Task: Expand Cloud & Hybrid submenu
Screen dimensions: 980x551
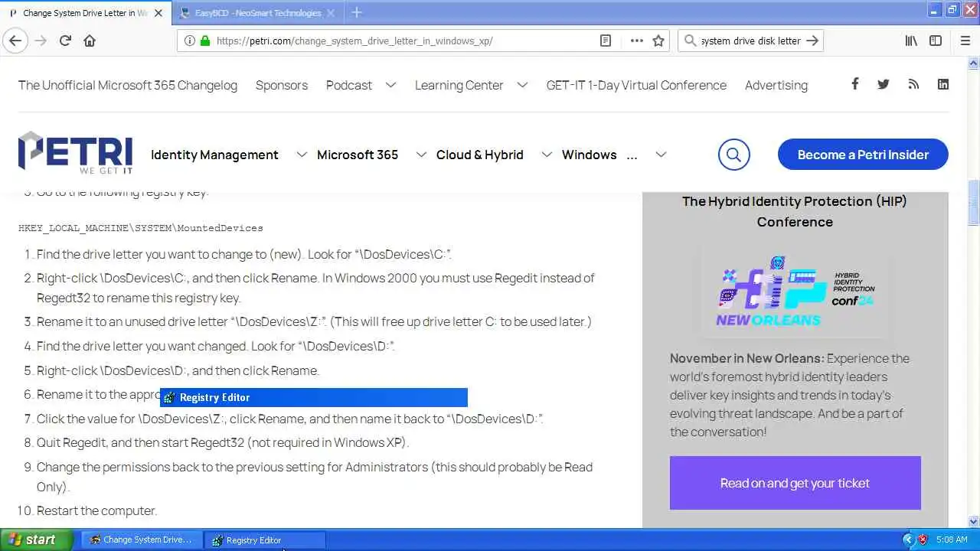Action: point(547,155)
